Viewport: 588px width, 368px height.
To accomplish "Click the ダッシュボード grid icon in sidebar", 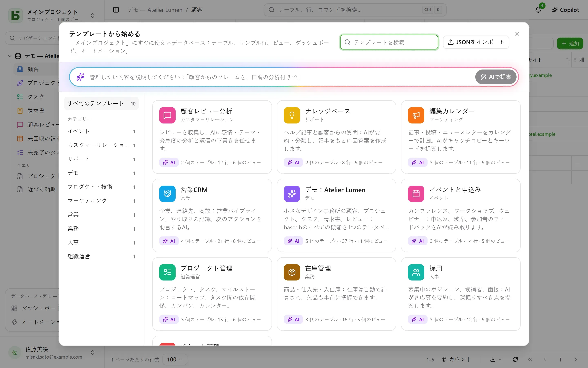I will tap(14, 308).
